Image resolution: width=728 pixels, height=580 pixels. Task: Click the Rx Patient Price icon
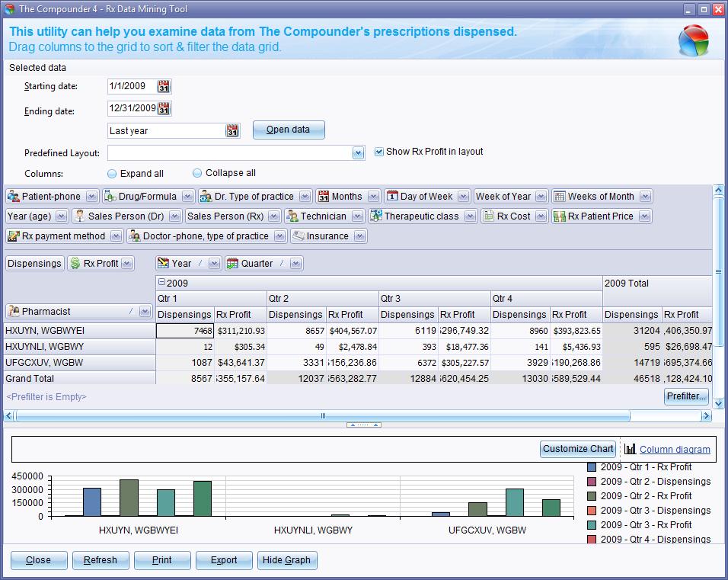coord(560,216)
